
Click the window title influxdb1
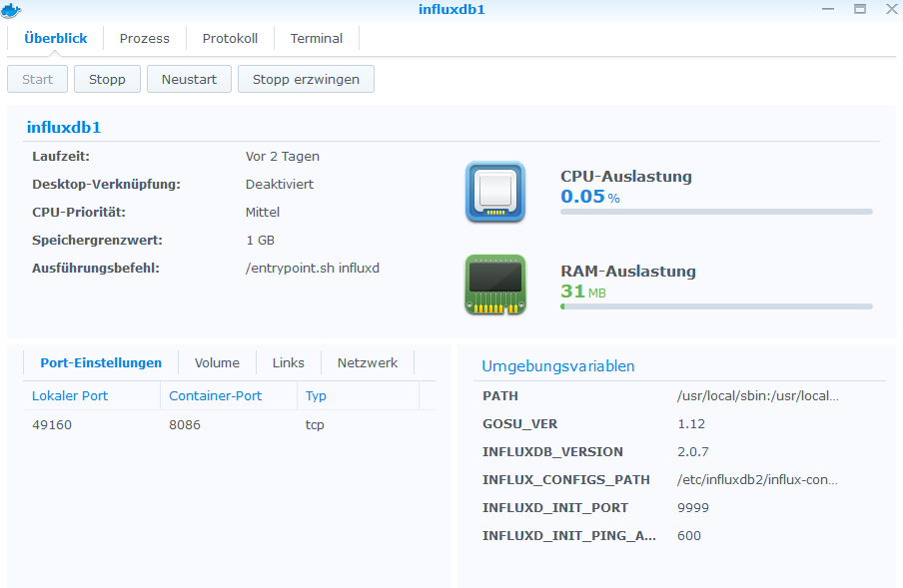(x=451, y=9)
